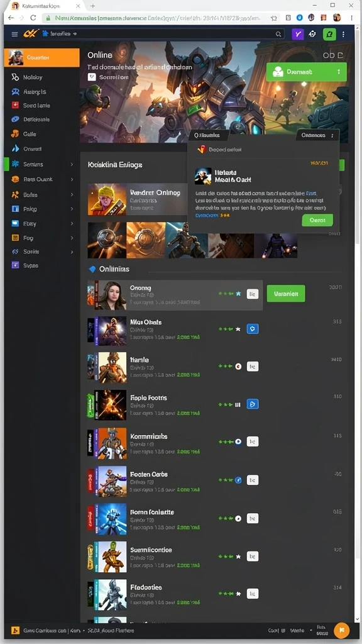362x644 pixels.
Task: Click the green Oarat button in popup
Action: point(317,220)
